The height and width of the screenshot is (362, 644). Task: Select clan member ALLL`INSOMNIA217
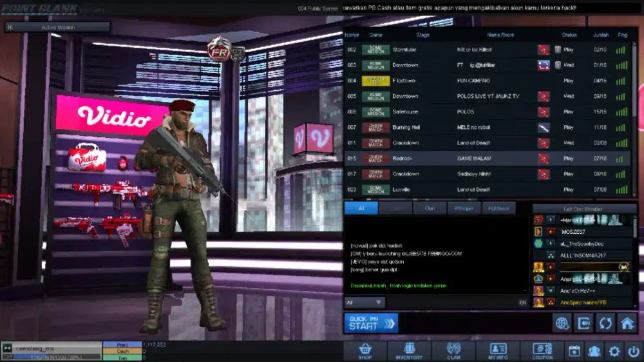[x=583, y=256]
